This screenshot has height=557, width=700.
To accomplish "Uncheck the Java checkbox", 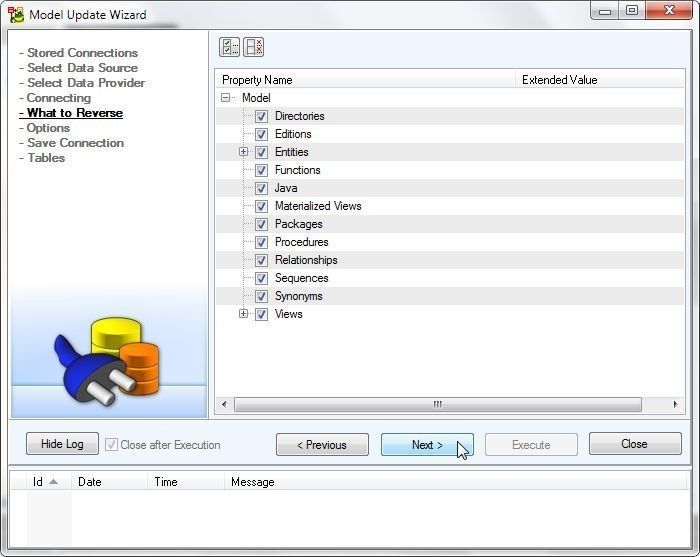I will 261,188.
